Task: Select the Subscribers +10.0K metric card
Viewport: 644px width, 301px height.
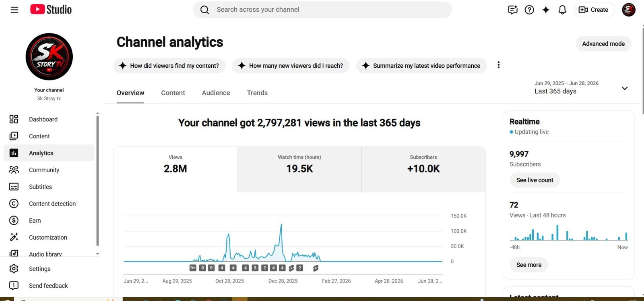Action: click(423, 169)
